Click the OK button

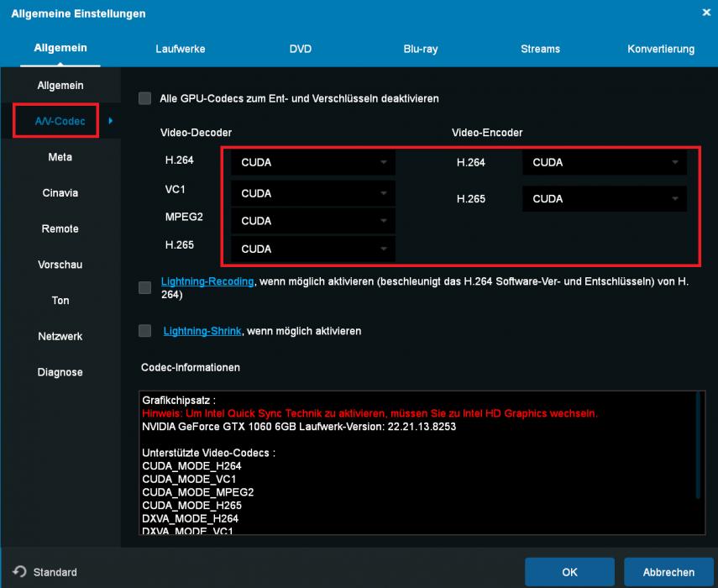[569, 572]
